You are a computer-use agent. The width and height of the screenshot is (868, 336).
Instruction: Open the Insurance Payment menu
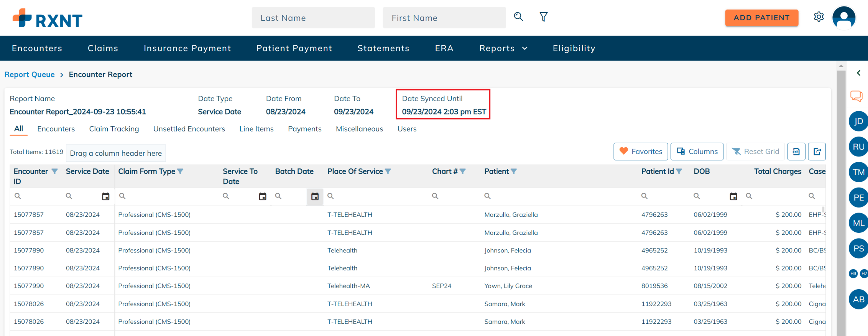coord(187,48)
